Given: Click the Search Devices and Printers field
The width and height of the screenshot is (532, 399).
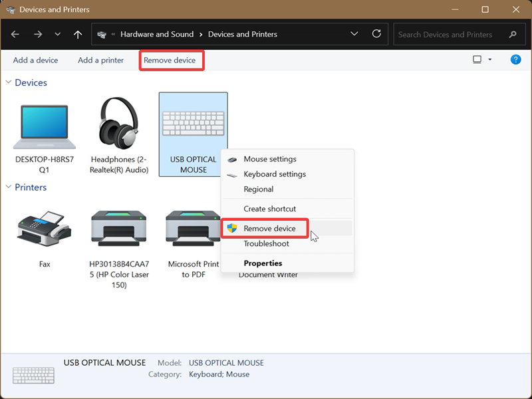Looking at the screenshot, I should tap(451, 35).
